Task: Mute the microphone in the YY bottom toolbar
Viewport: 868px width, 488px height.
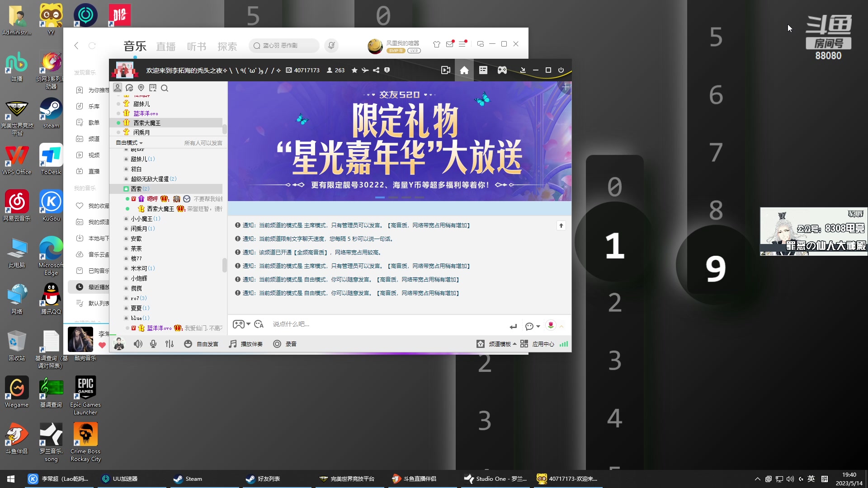Action: 153,344
